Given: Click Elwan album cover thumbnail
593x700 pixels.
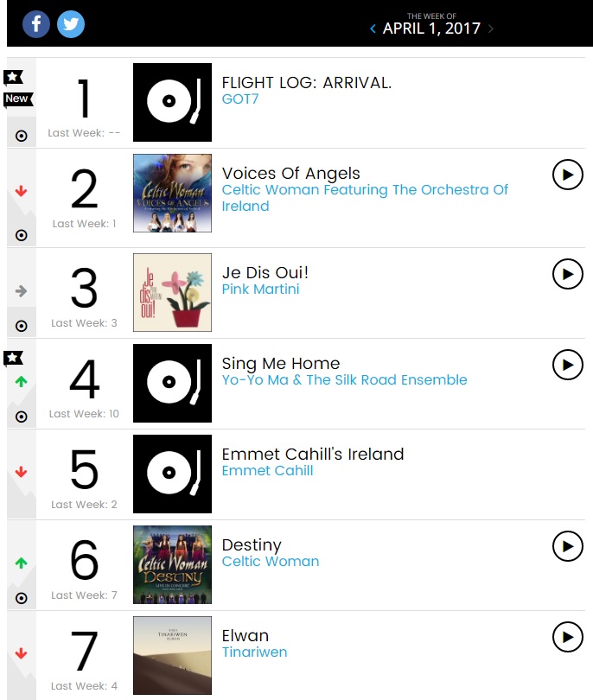Looking at the screenshot, I should 172,655.
